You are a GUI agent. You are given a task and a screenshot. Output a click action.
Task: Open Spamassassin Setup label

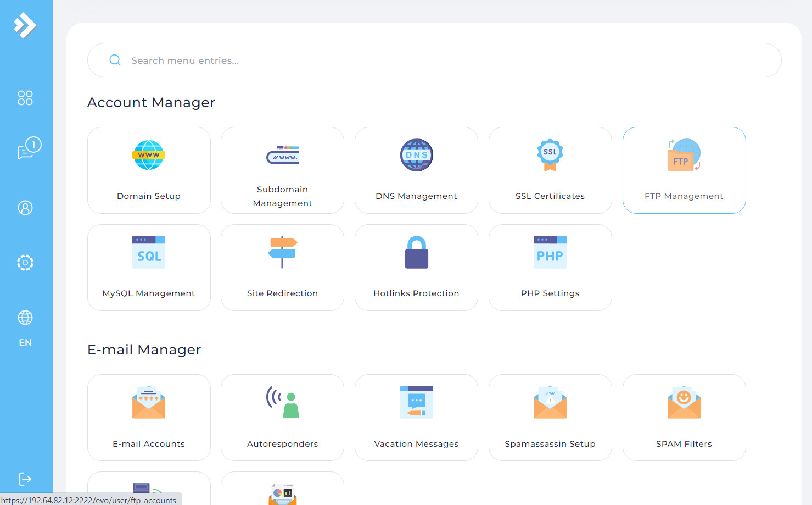click(x=550, y=444)
